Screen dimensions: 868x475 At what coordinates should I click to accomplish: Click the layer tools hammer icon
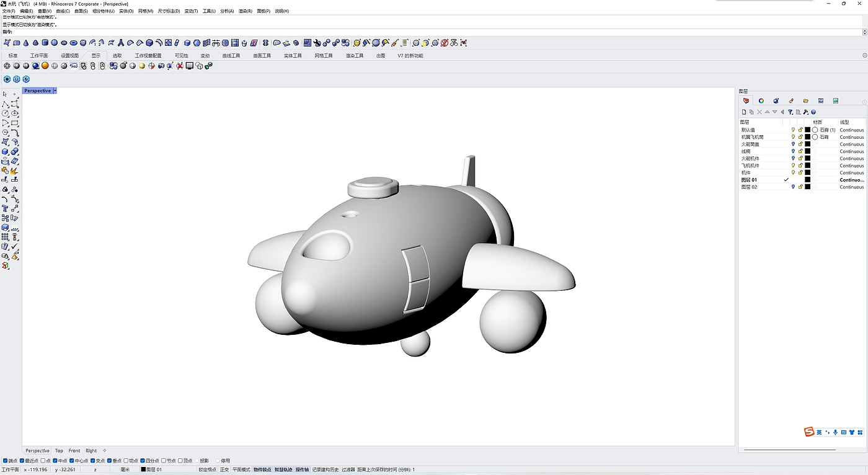805,112
